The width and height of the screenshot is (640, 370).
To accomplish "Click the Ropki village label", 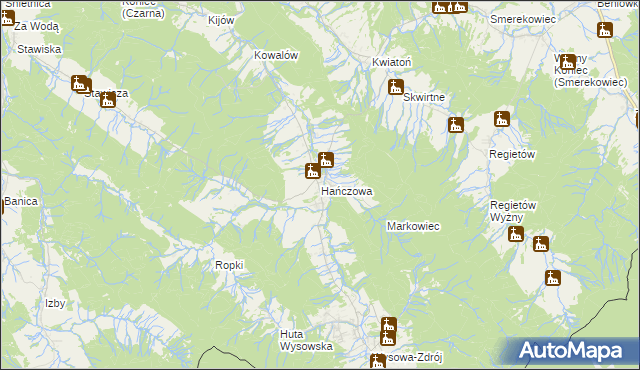I will (x=229, y=265).
